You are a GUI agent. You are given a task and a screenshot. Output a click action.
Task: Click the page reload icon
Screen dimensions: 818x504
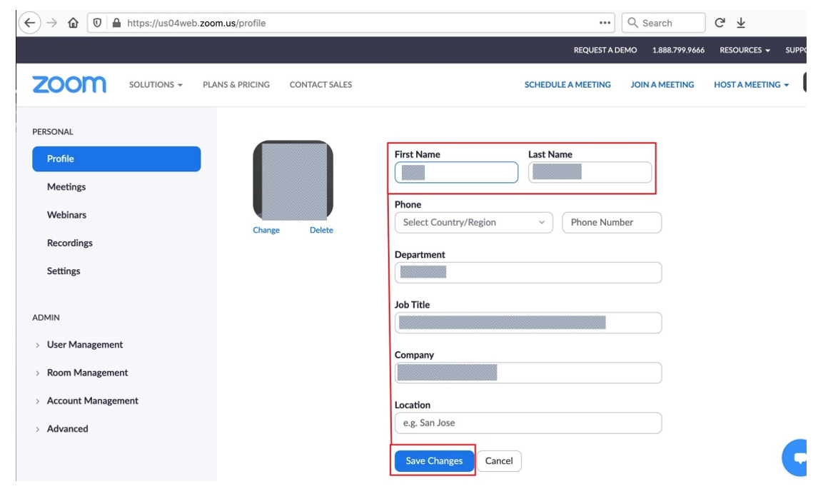pos(720,23)
